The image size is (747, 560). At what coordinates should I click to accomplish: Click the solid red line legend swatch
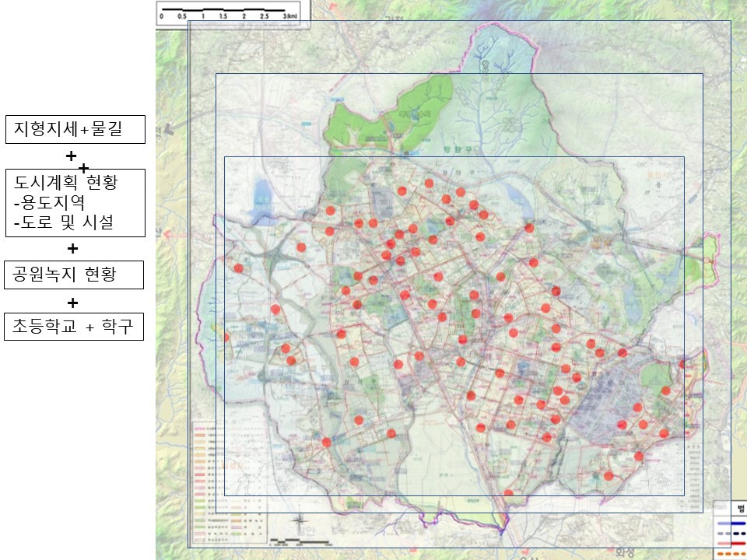(731, 544)
